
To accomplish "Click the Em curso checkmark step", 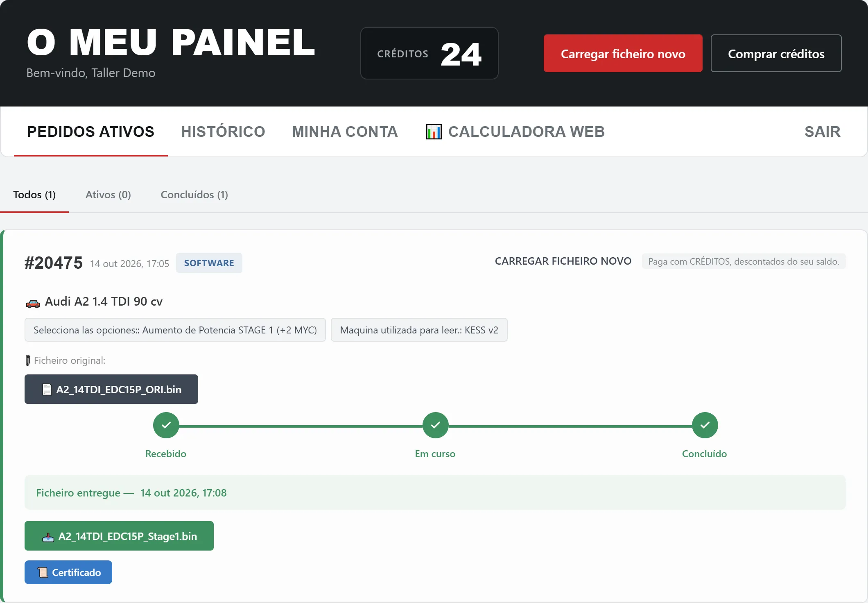I will [435, 425].
